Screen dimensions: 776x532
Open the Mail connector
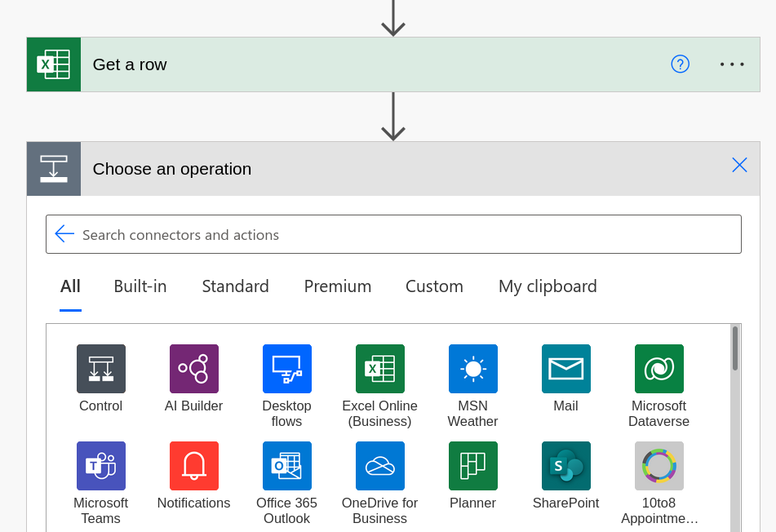pos(566,369)
